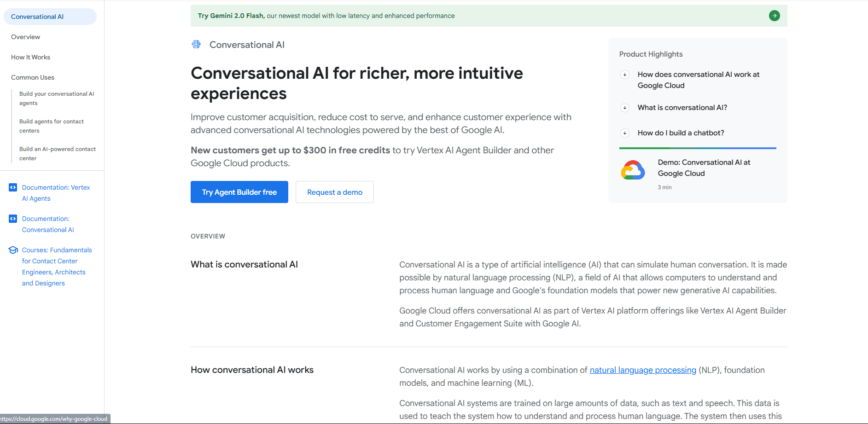The image size is (868, 424).
Task: Expand 'What is conversational AI?' arrow
Action: pyautogui.click(x=625, y=108)
